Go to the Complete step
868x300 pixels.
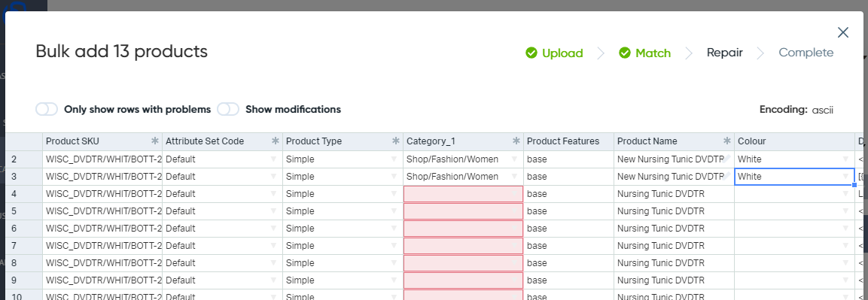(x=806, y=53)
